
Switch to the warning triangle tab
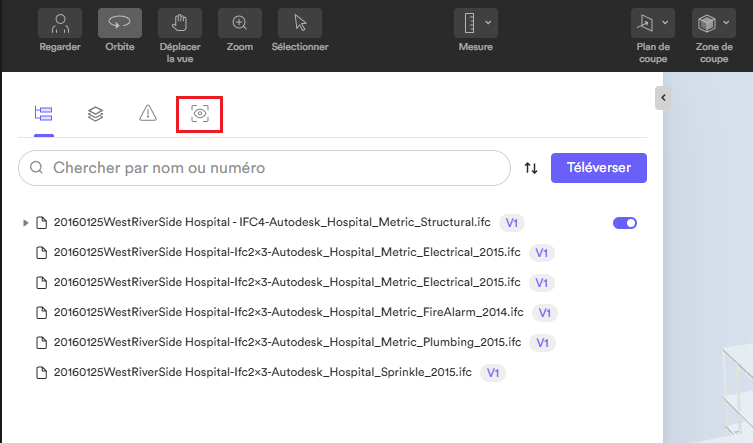[x=148, y=114]
